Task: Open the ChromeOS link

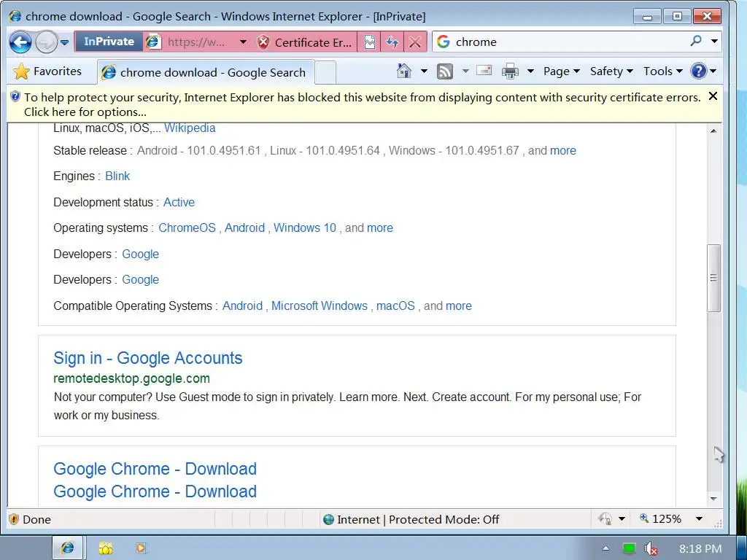Action: [x=187, y=228]
